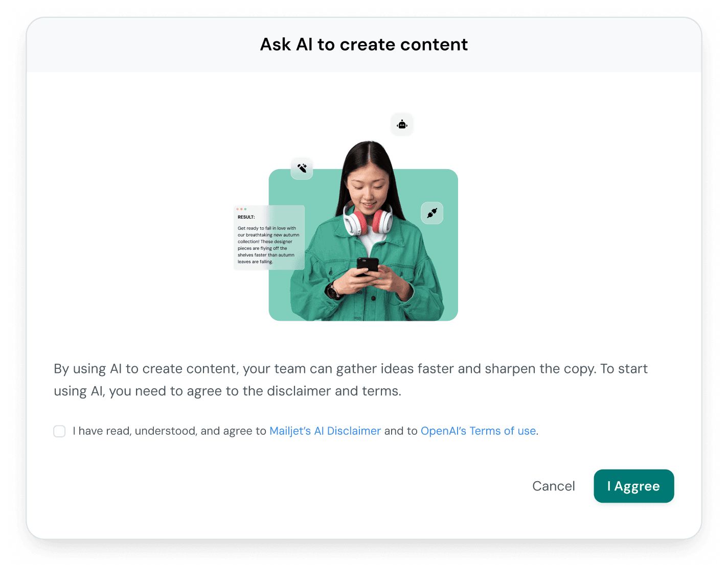The width and height of the screenshot is (728, 567).
Task: Open OpenAI's Terms of use link
Action: pyautogui.click(x=479, y=431)
